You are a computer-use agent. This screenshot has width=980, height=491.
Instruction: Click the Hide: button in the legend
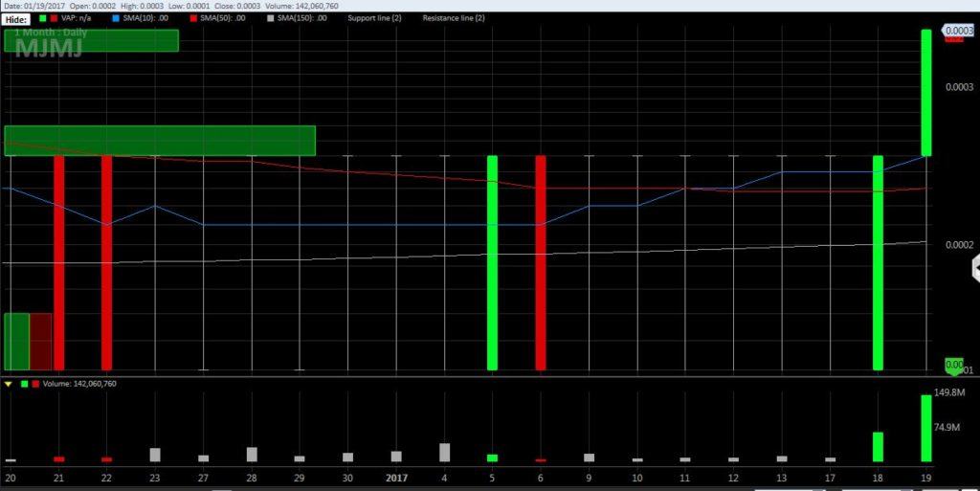pos(18,18)
